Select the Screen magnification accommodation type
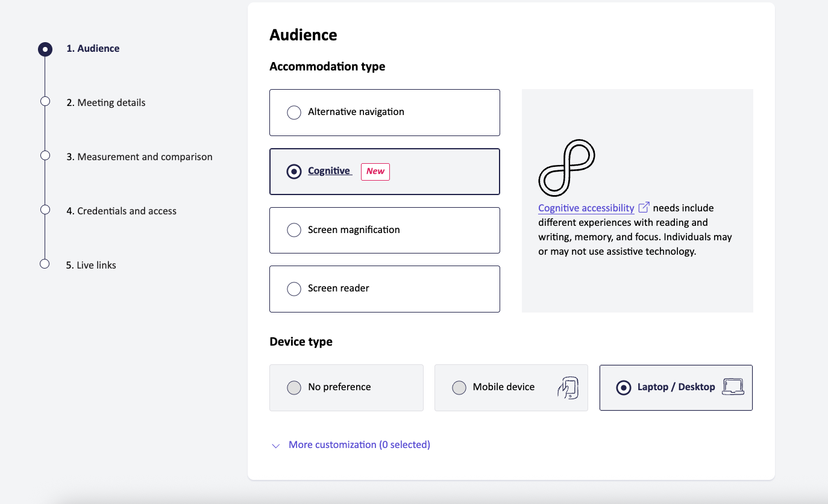Image resolution: width=828 pixels, height=504 pixels. [293, 229]
